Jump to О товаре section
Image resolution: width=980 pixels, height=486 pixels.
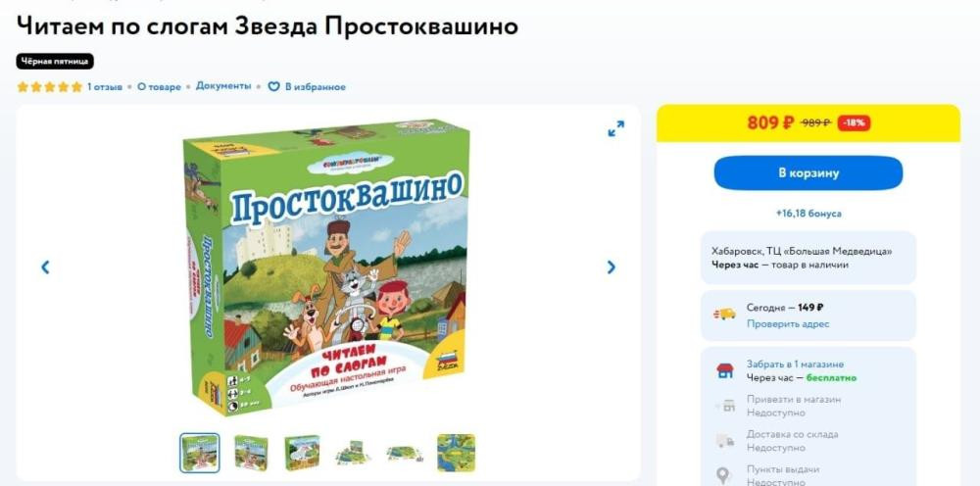[159, 87]
